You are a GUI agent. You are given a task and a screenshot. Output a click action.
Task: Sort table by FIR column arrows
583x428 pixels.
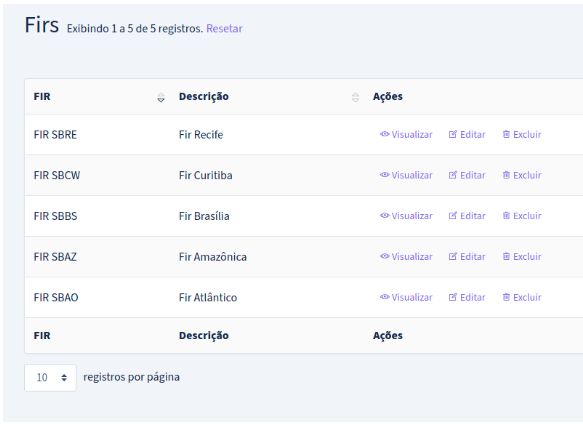161,97
